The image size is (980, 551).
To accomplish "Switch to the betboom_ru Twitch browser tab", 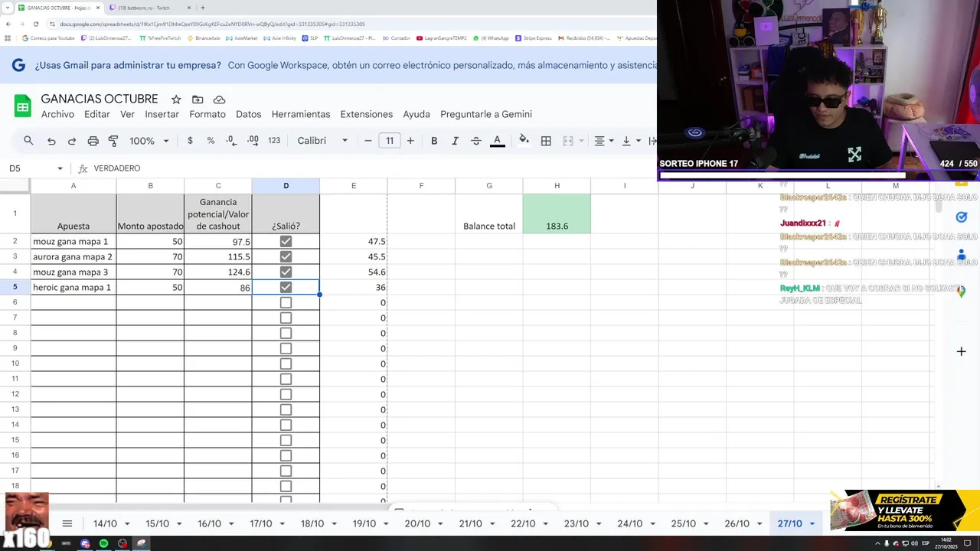I will coord(150,8).
